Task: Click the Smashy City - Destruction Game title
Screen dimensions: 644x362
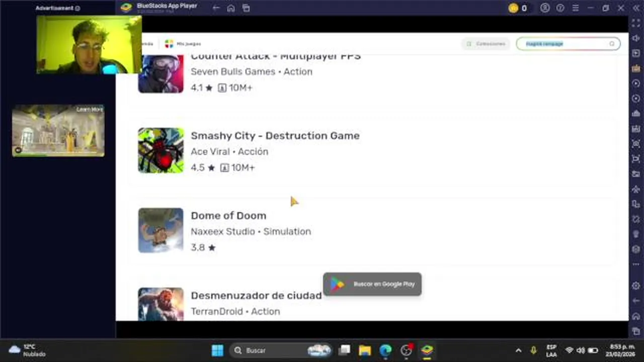Action: tap(275, 136)
